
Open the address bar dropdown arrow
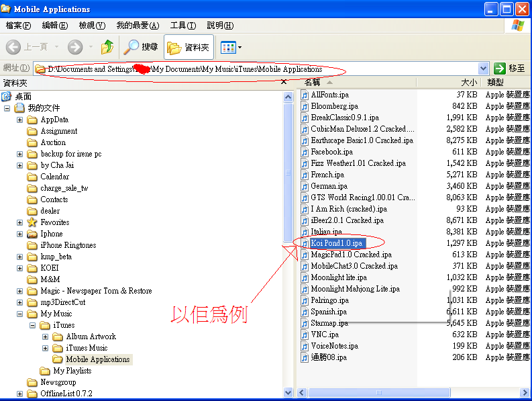484,69
